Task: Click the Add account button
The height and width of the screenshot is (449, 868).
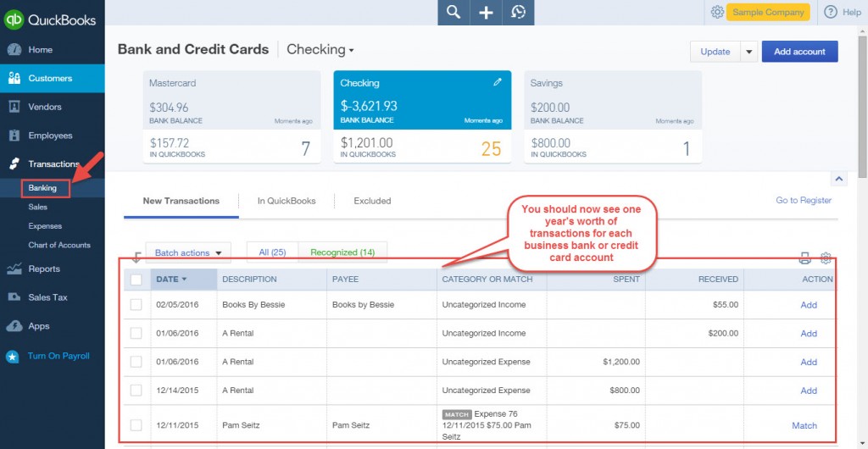Action: [799, 52]
